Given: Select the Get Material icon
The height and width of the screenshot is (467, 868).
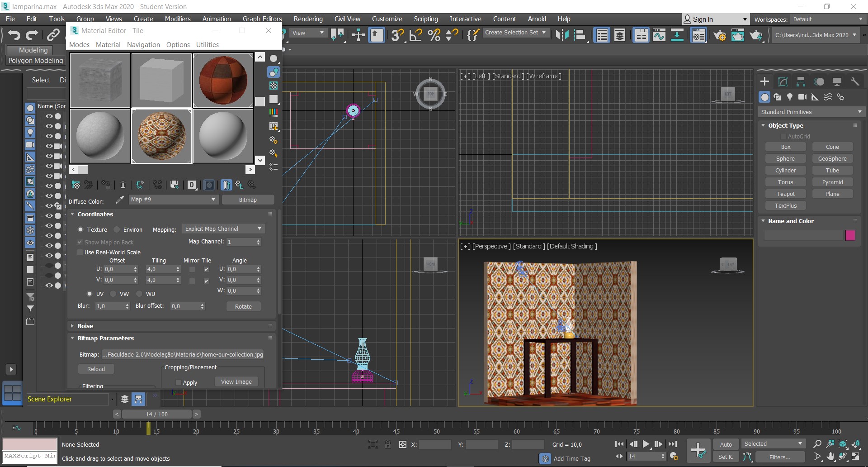Looking at the screenshot, I should [75, 185].
